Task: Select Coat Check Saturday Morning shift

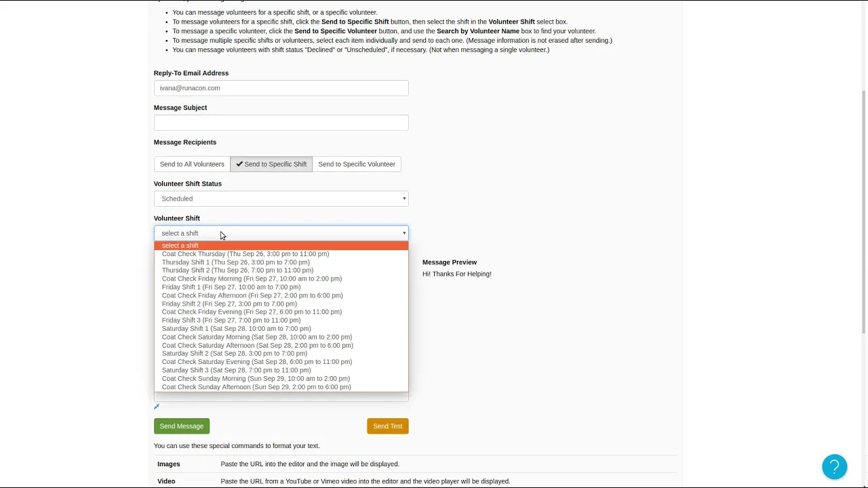Action: [x=281, y=337]
